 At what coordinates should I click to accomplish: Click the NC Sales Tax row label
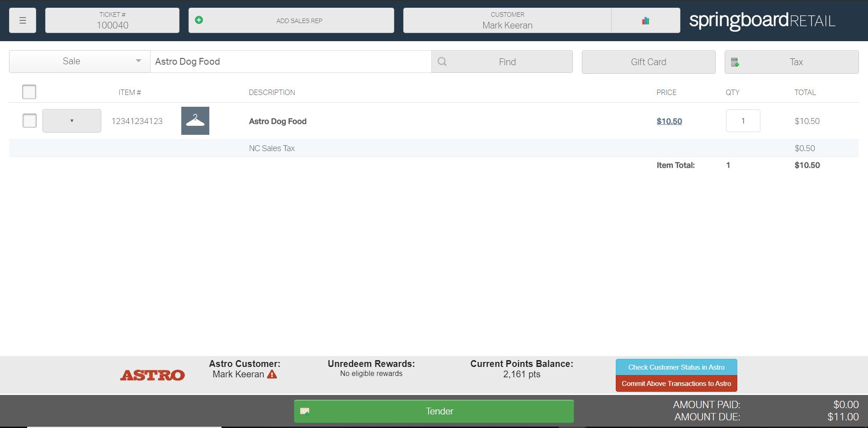pyautogui.click(x=272, y=148)
